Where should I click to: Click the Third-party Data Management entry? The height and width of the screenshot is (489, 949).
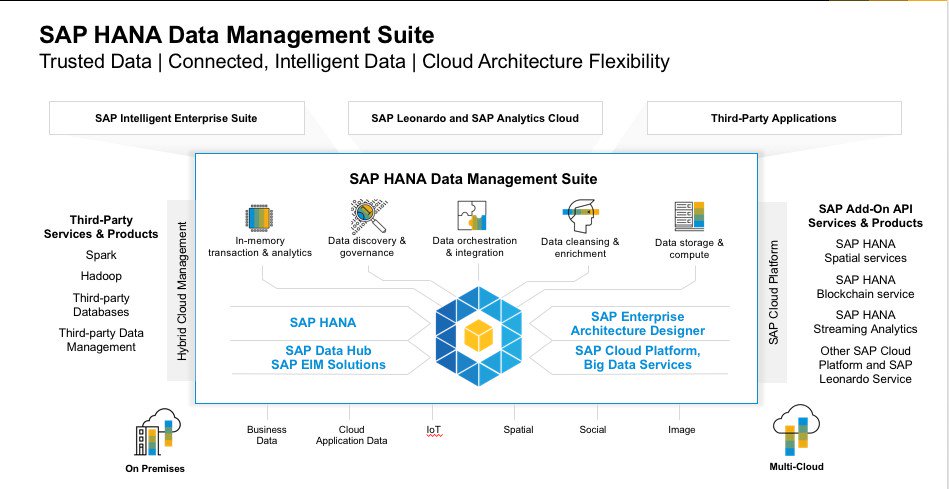(101, 340)
